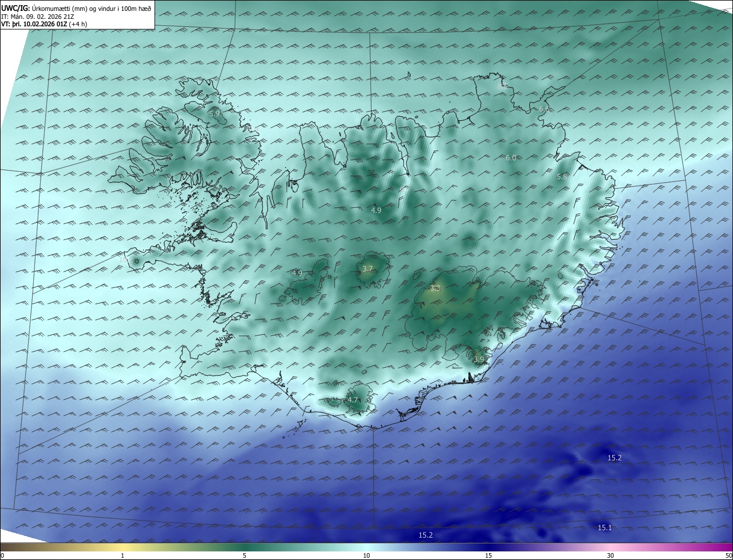Click the 4.7 value label on the map

(353, 400)
